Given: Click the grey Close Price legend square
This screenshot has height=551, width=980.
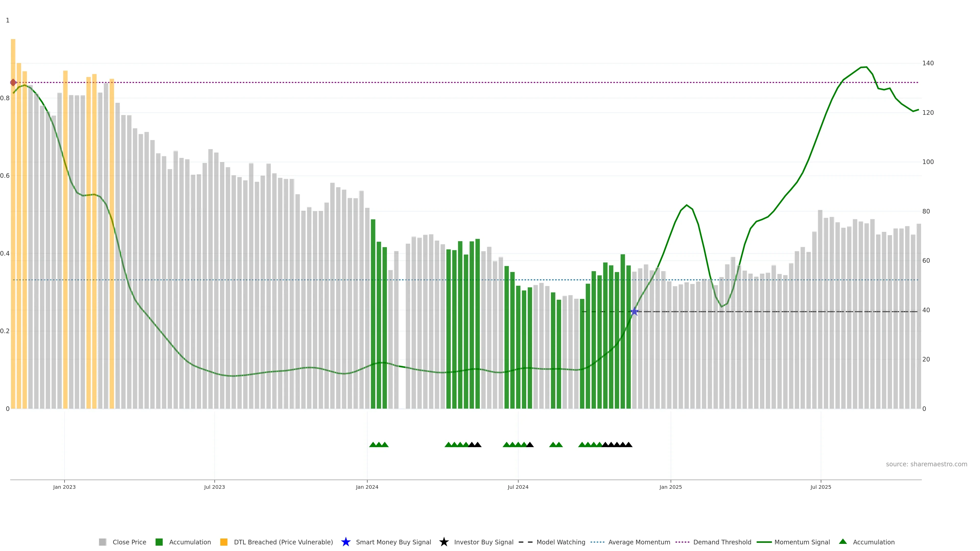Looking at the screenshot, I should click(102, 542).
